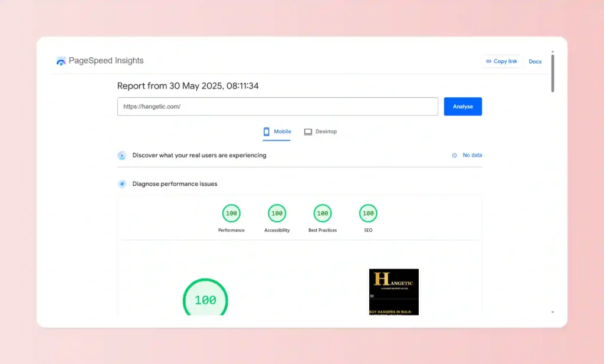
Task: Click the large Performance gauge showing 100
Action: point(205,299)
